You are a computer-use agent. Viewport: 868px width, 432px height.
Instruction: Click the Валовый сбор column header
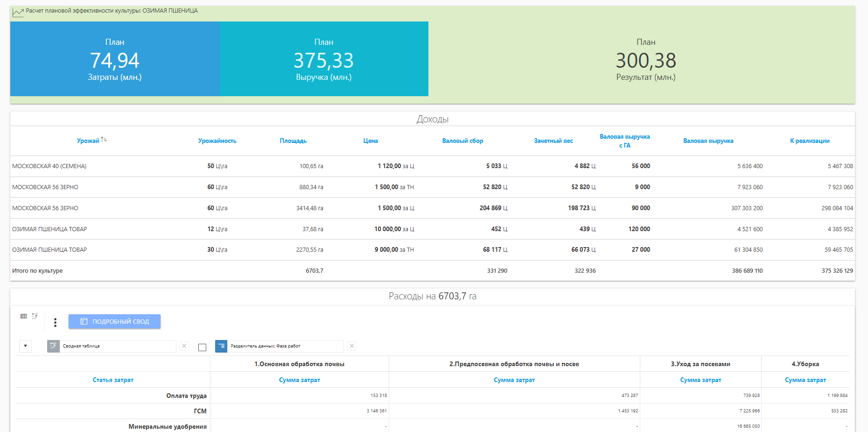pyautogui.click(x=462, y=141)
